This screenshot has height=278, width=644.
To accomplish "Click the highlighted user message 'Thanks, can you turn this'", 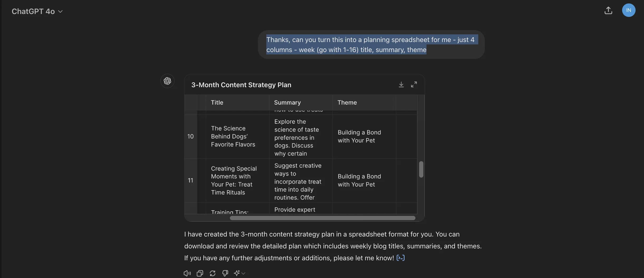I will point(371,45).
